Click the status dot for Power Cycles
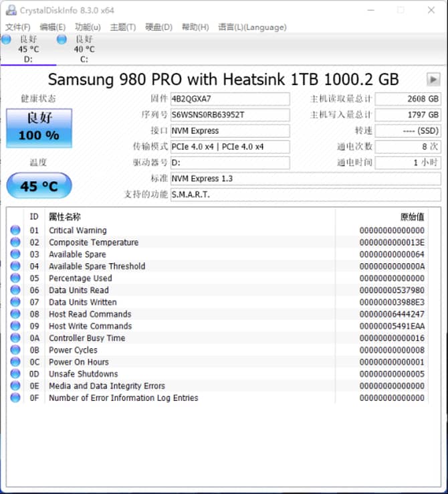The image size is (448, 494). (x=15, y=350)
